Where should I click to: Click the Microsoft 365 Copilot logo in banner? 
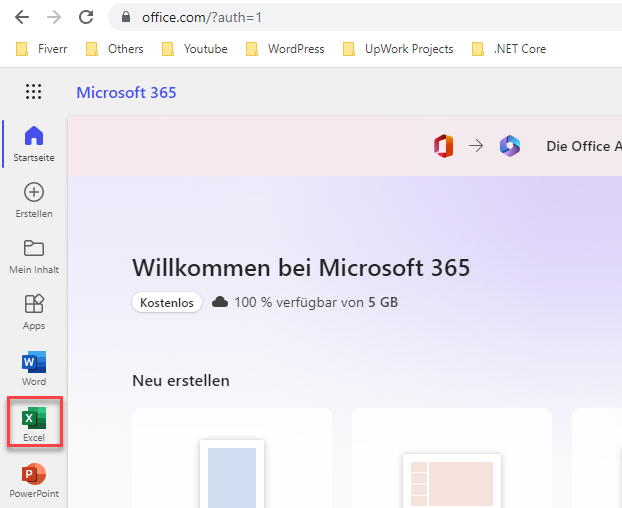pos(510,146)
